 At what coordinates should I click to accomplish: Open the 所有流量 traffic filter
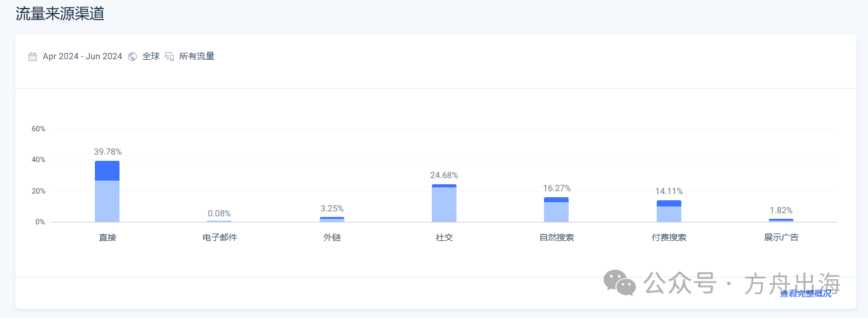click(x=197, y=57)
